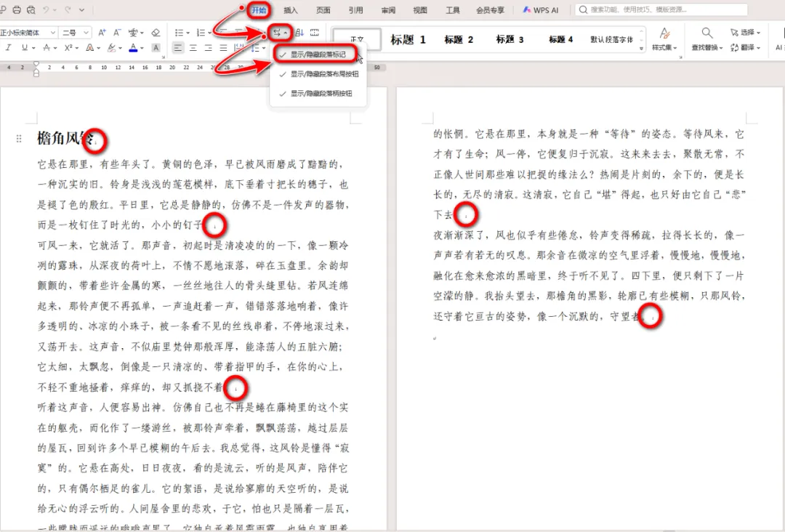785x532 pixels.
Task: Click the Decrease Font Size (A-) icon
Action: click(x=117, y=33)
